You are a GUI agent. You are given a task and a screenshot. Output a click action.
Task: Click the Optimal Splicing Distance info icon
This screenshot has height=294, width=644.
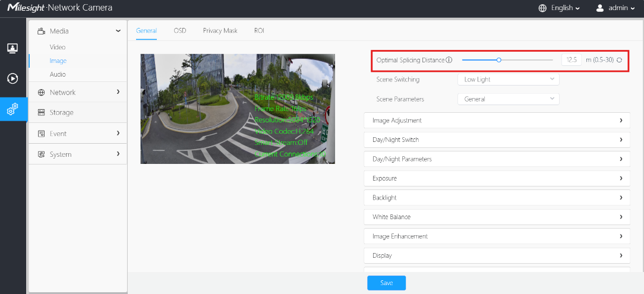tap(449, 60)
